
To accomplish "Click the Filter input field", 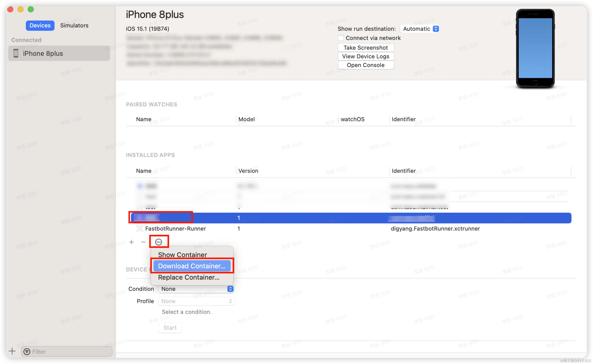I will click(70, 352).
